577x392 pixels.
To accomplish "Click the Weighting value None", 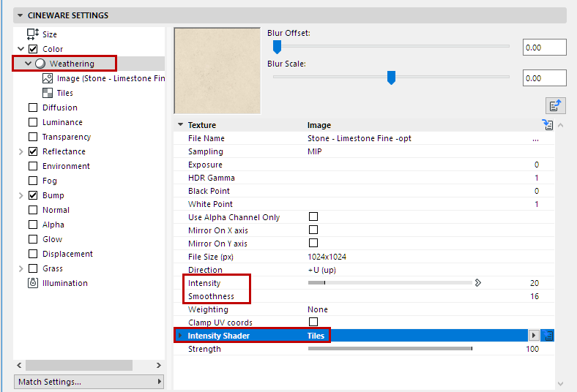I will (318, 309).
